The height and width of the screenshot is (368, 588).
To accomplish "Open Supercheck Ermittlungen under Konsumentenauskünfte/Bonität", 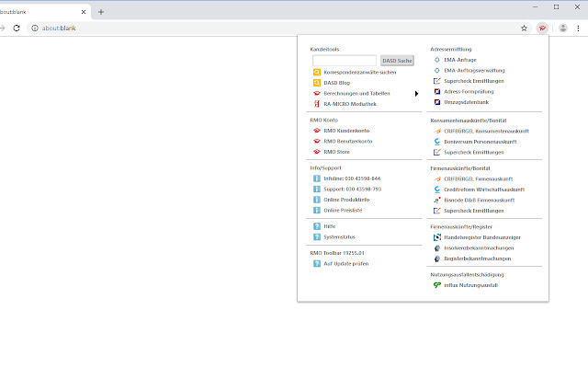I will tap(474, 153).
